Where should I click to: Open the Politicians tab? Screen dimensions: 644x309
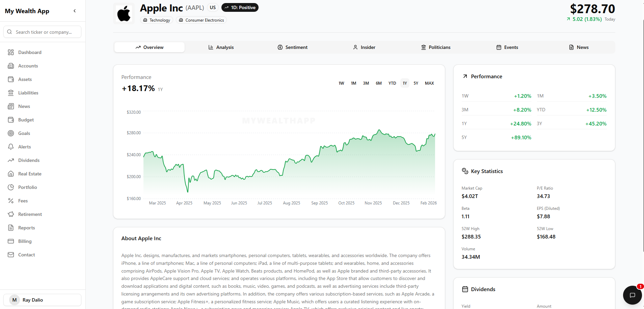436,47
